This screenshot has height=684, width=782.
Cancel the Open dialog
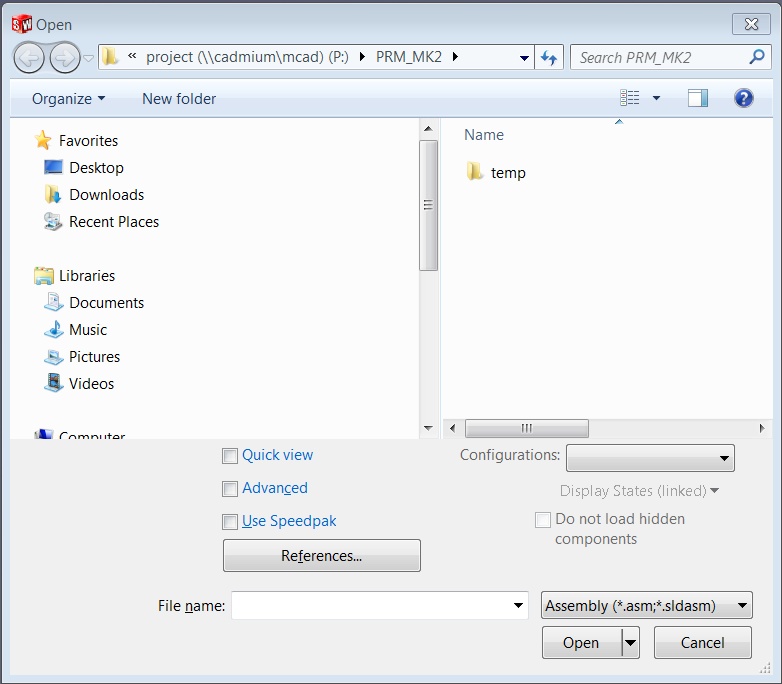pos(703,643)
